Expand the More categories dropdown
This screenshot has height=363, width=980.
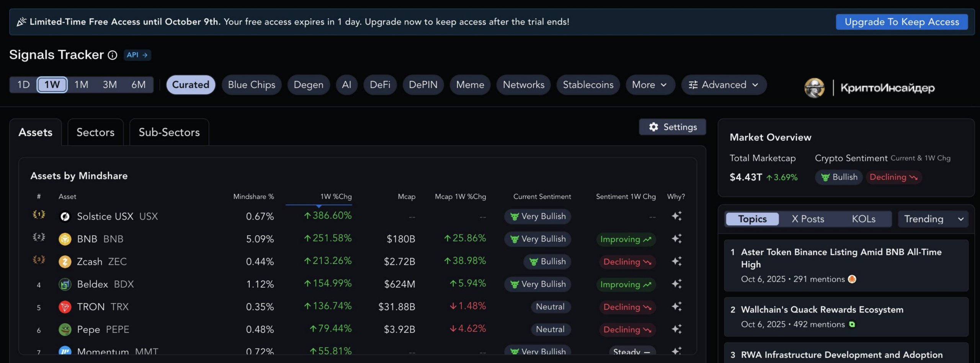650,85
